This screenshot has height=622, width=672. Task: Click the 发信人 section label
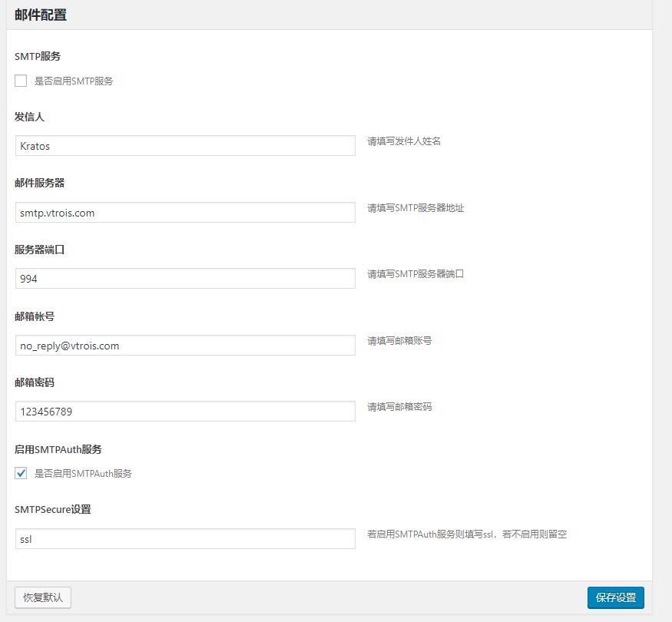(30, 117)
